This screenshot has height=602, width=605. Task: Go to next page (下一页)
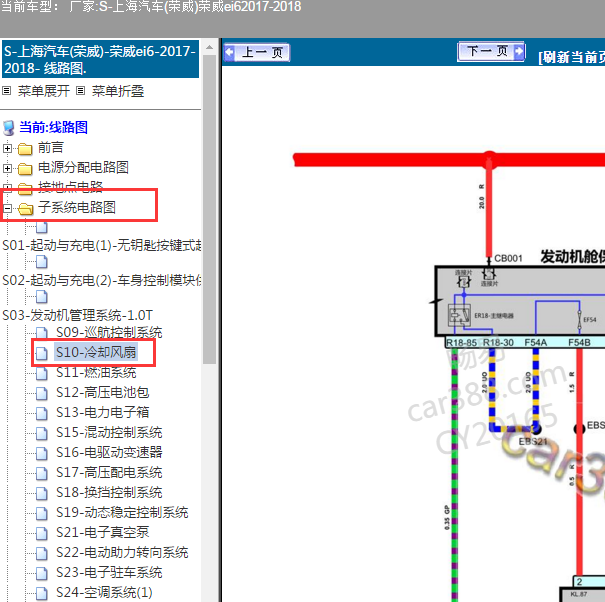[x=491, y=51]
